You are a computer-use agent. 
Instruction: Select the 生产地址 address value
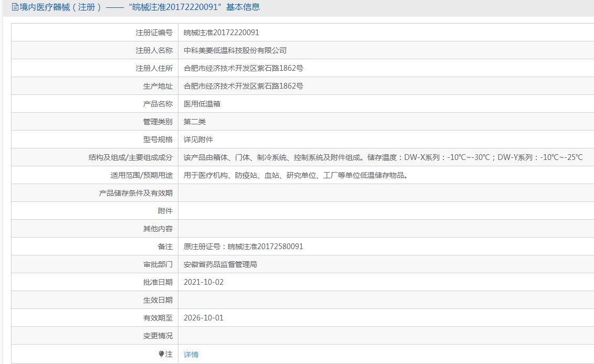pos(243,86)
